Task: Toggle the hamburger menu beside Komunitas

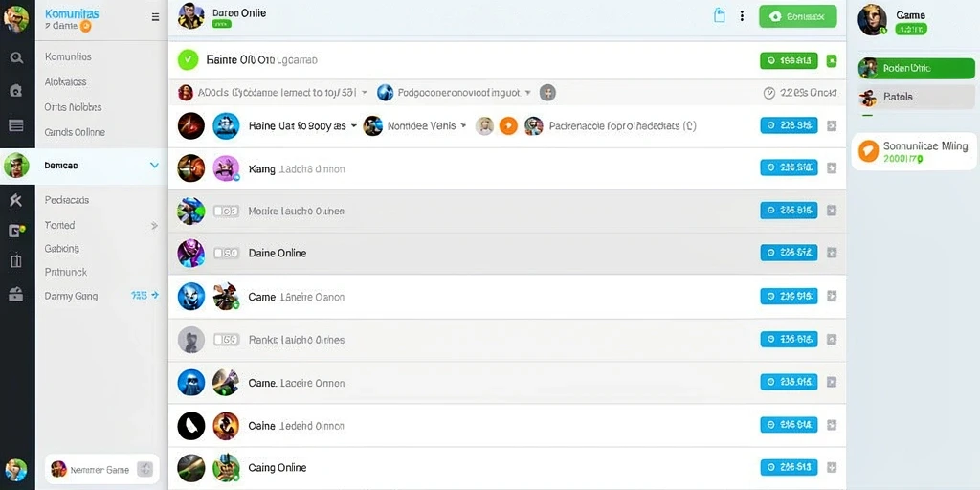Action: (x=156, y=17)
